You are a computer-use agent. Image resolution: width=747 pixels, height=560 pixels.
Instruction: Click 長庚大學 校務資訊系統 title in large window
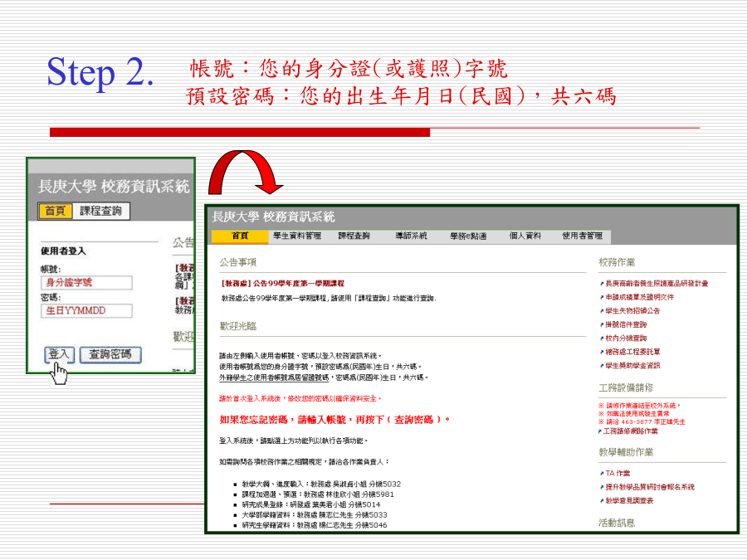273,217
